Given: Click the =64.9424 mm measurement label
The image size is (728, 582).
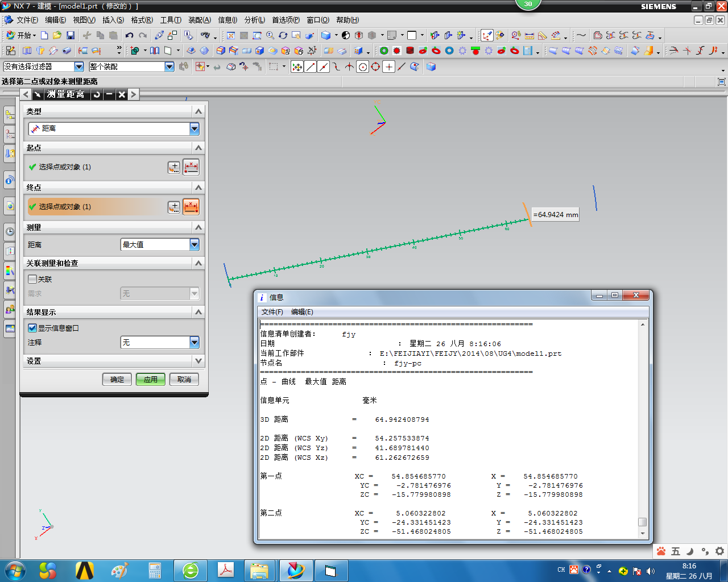Looking at the screenshot, I should [x=555, y=214].
